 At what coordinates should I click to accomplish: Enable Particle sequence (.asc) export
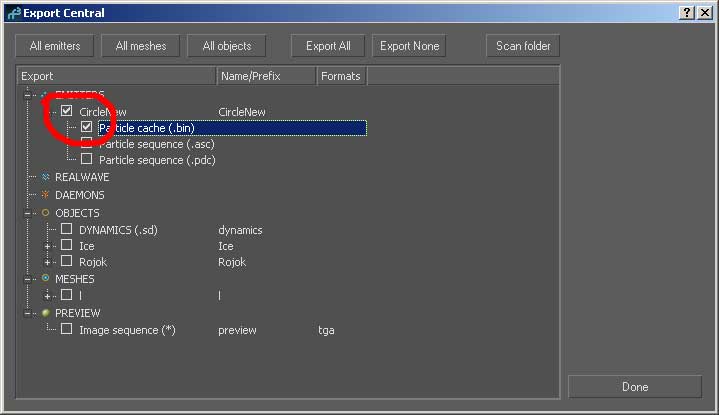point(87,144)
